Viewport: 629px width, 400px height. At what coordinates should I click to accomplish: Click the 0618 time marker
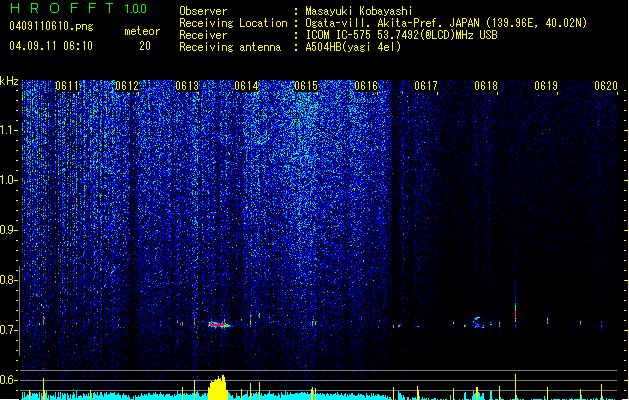coord(486,86)
